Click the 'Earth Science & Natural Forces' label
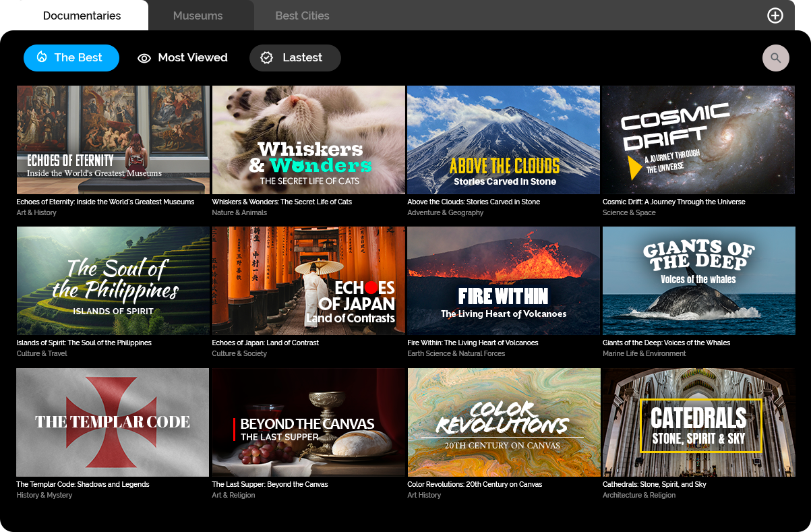The height and width of the screenshot is (532, 811). click(x=456, y=353)
